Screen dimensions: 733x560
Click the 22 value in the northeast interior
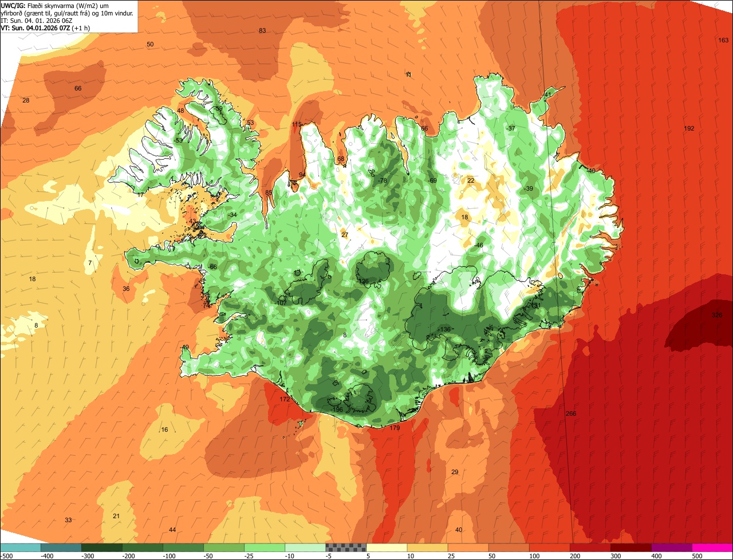click(x=471, y=180)
